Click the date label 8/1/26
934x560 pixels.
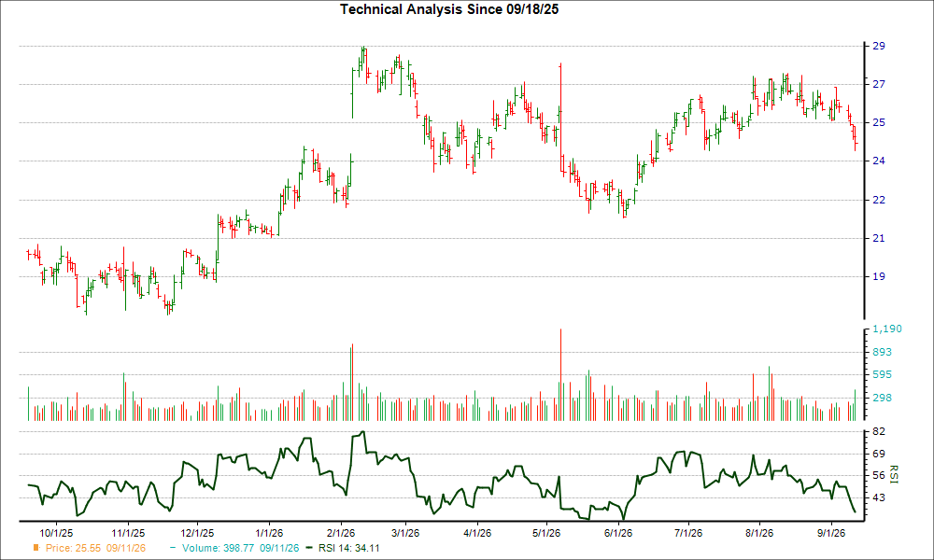[758, 533]
